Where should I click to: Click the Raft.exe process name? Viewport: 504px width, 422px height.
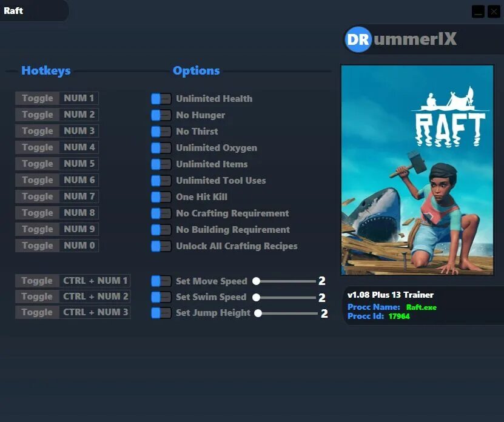[x=421, y=307]
